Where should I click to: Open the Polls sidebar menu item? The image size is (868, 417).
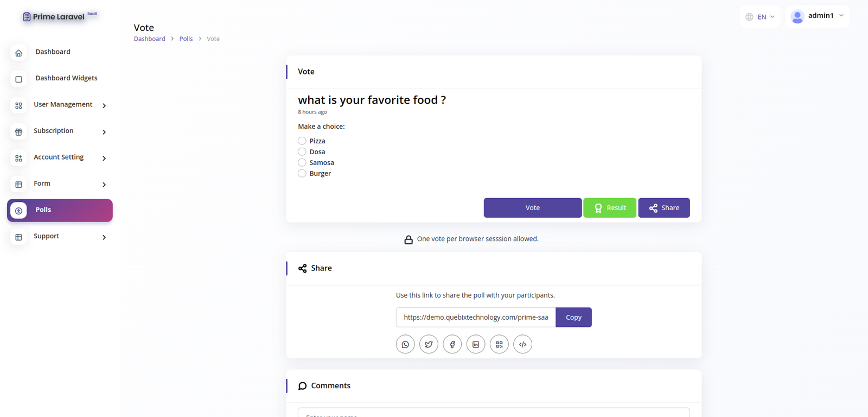pos(60,210)
